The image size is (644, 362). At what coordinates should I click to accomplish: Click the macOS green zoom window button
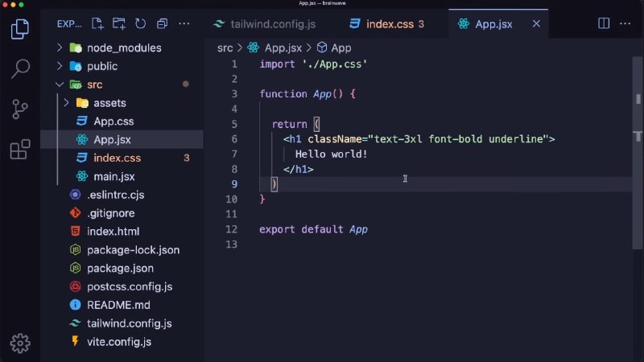[x=21, y=5]
